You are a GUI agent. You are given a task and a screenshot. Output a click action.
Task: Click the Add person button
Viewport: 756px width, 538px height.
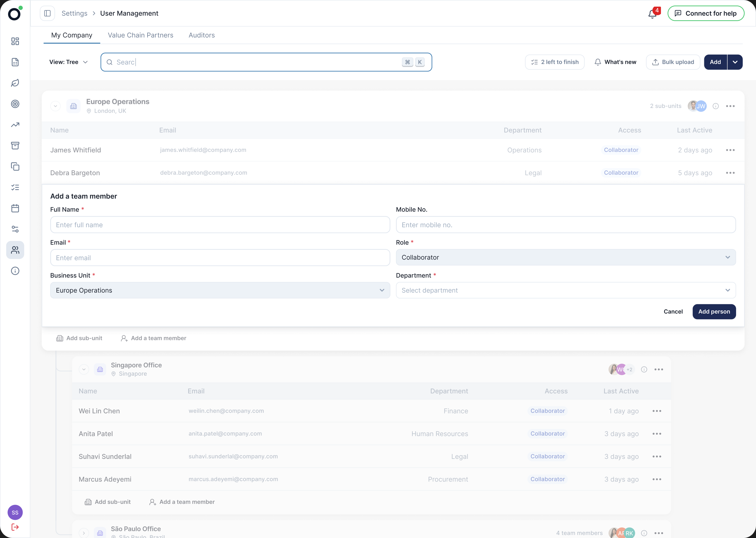[714, 311]
